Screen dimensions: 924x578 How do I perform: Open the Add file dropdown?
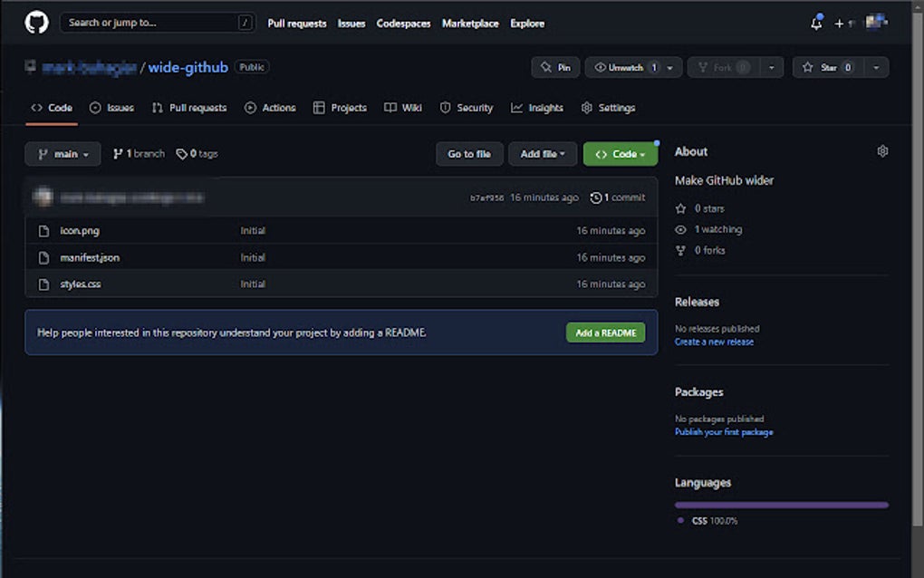coord(542,153)
